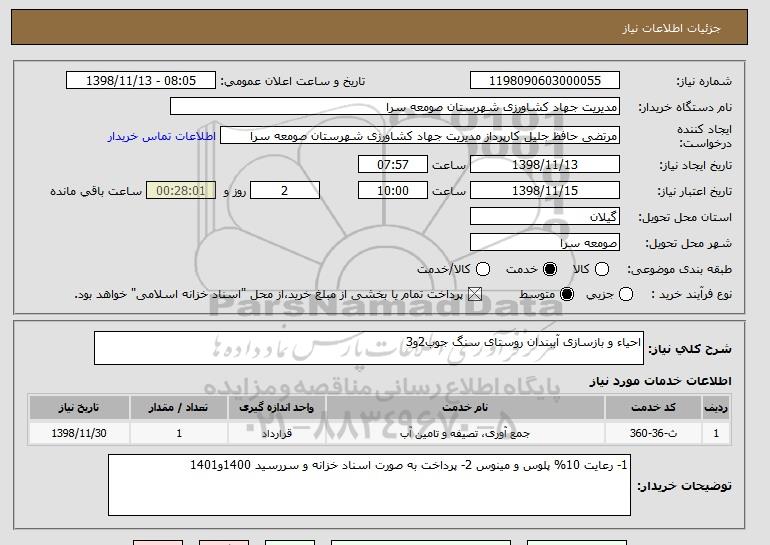The height and width of the screenshot is (545, 770).
Task: Click the remaining days field showing 2
Action: (x=285, y=191)
